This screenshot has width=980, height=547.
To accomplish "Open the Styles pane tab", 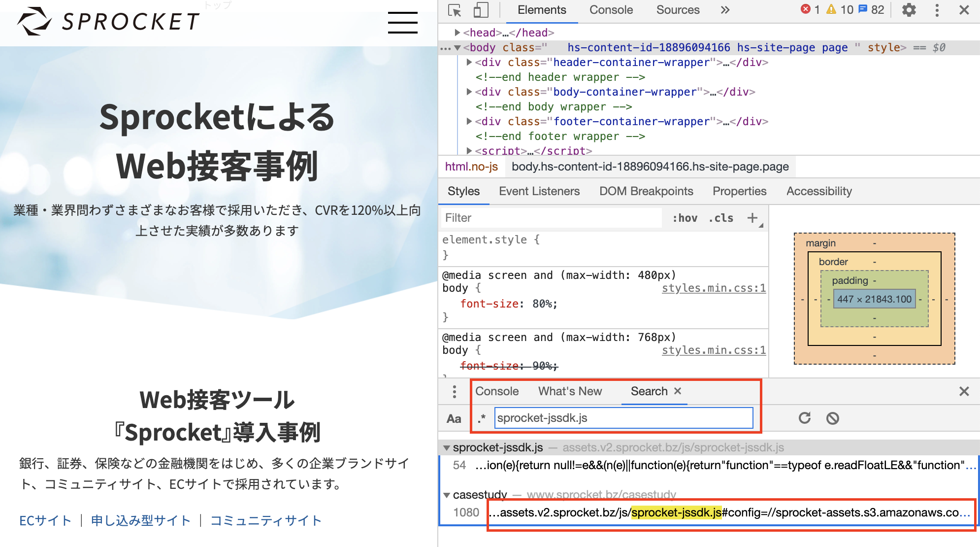I will tap(463, 191).
